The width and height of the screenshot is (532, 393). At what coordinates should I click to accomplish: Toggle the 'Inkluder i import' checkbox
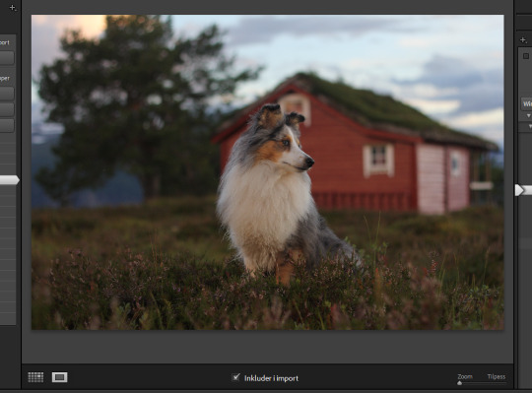coord(235,377)
